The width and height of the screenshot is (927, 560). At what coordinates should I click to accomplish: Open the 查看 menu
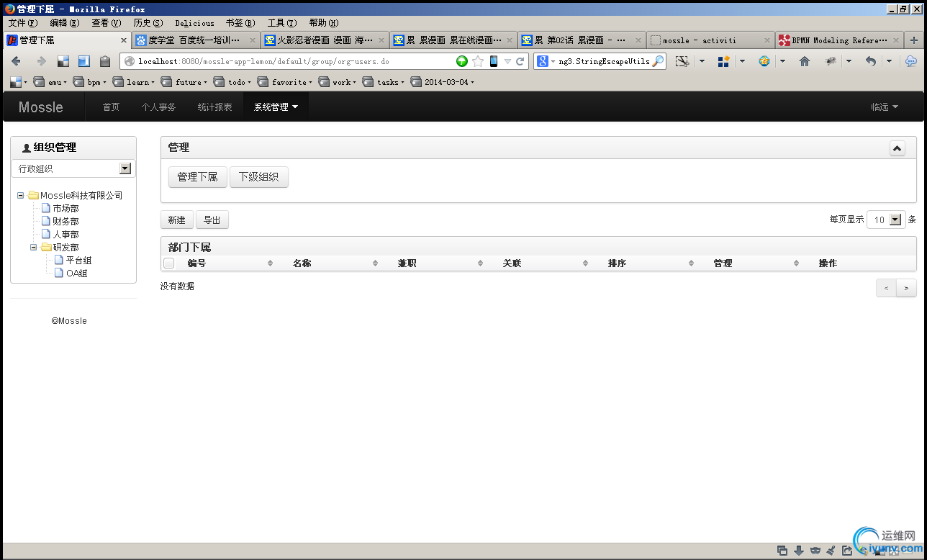pyautogui.click(x=107, y=23)
